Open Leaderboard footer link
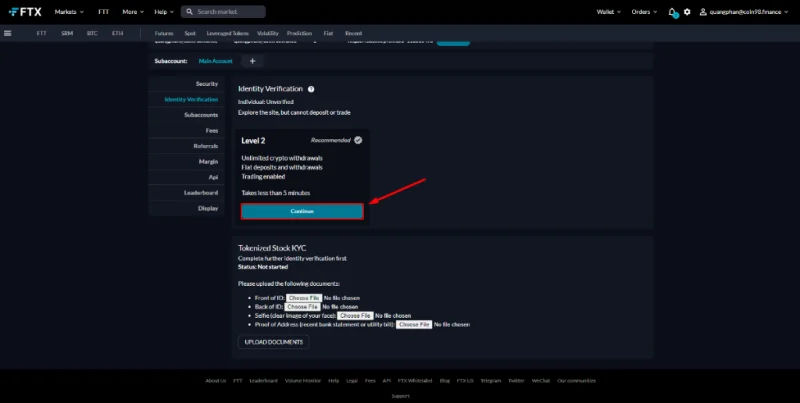This screenshot has height=403, width=800. coord(263,381)
